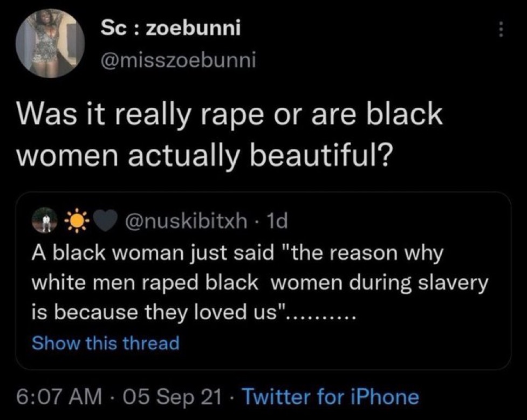527x420 pixels.
Task: Click the 1d timestamp on quoted tweet
Action: tap(277, 221)
